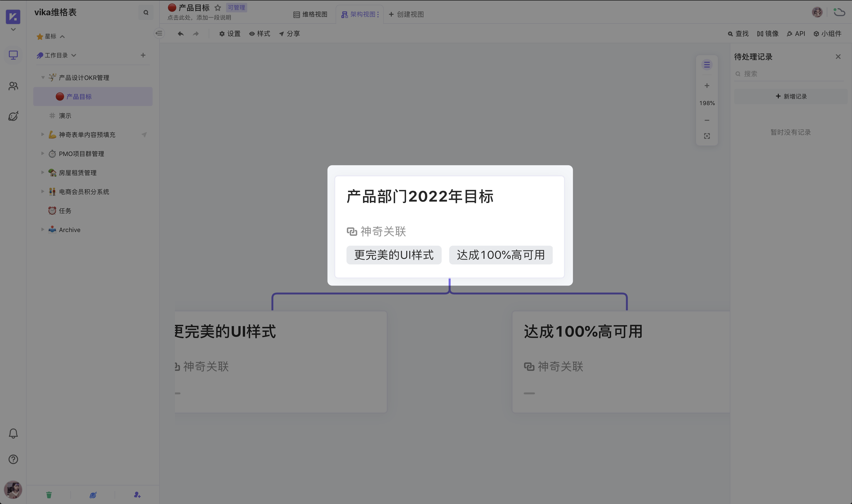
Task: Expand the PMO项目群管理 folder
Action: 43,154
